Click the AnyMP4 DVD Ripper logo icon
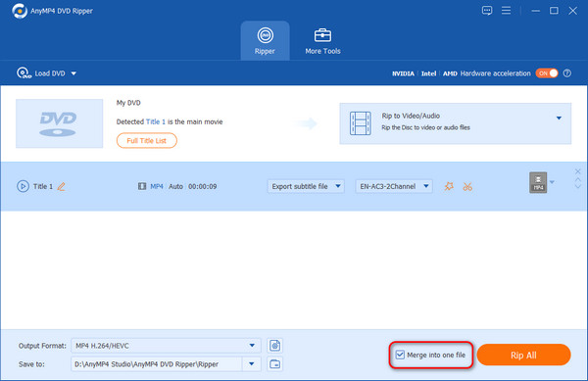588x381 pixels. pos(20,11)
